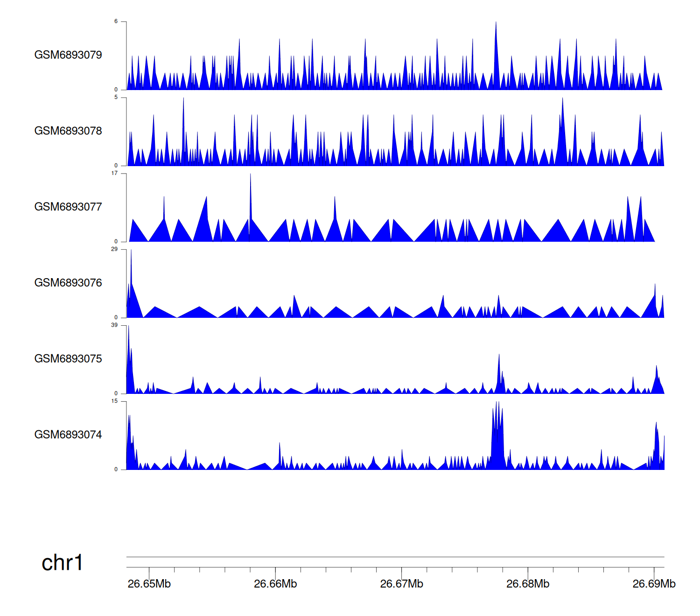
Task: Click the y-axis maximum value 39
Action: click(114, 325)
